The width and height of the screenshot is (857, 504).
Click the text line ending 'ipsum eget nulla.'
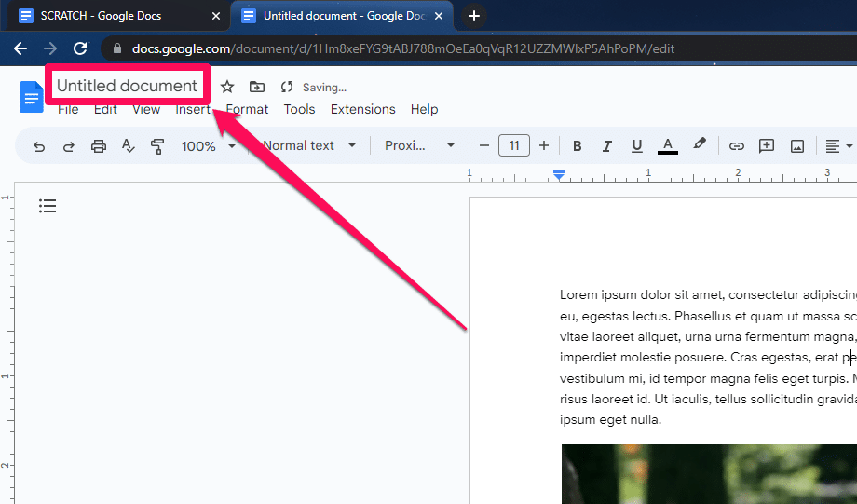pyautogui.click(x=610, y=420)
